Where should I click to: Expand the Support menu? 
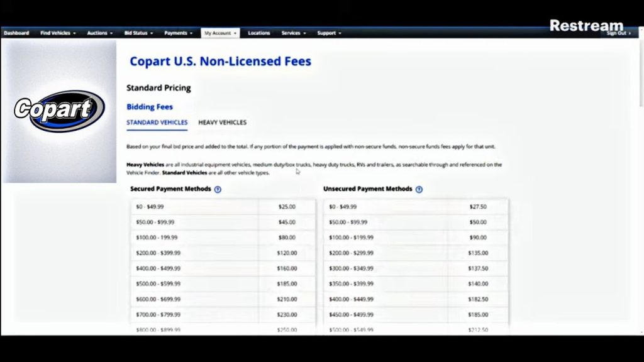click(329, 33)
